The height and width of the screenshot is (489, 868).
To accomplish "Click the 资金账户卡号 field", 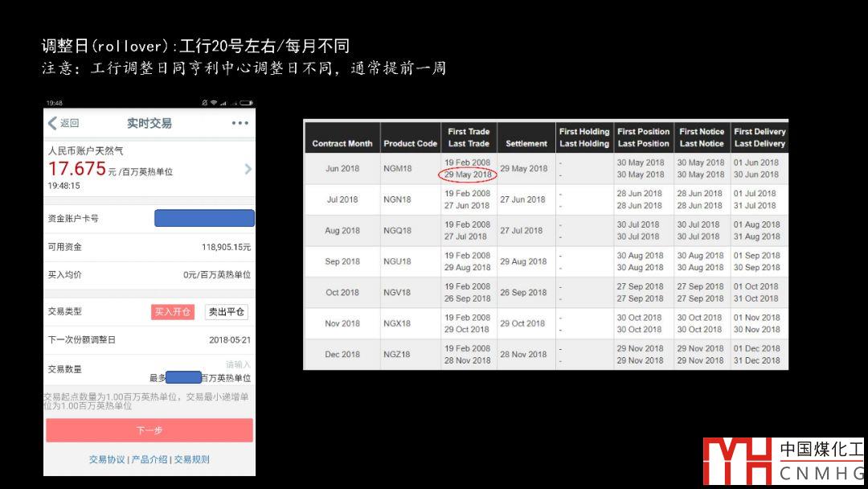I will click(204, 218).
